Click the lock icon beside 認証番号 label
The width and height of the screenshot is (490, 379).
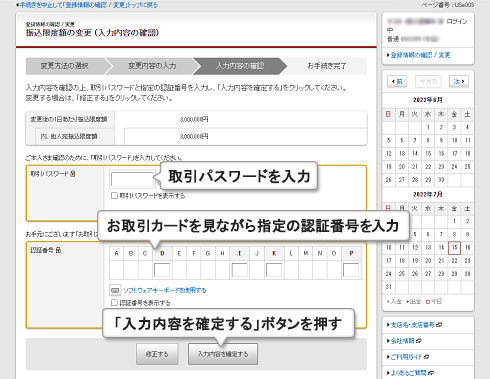tap(58, 250)
